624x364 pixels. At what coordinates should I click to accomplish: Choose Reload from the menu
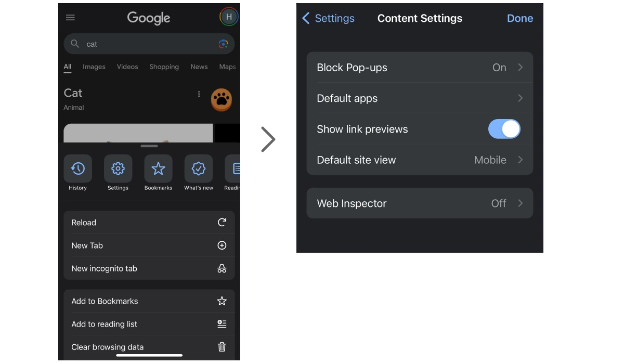click(x=149, y=223)
